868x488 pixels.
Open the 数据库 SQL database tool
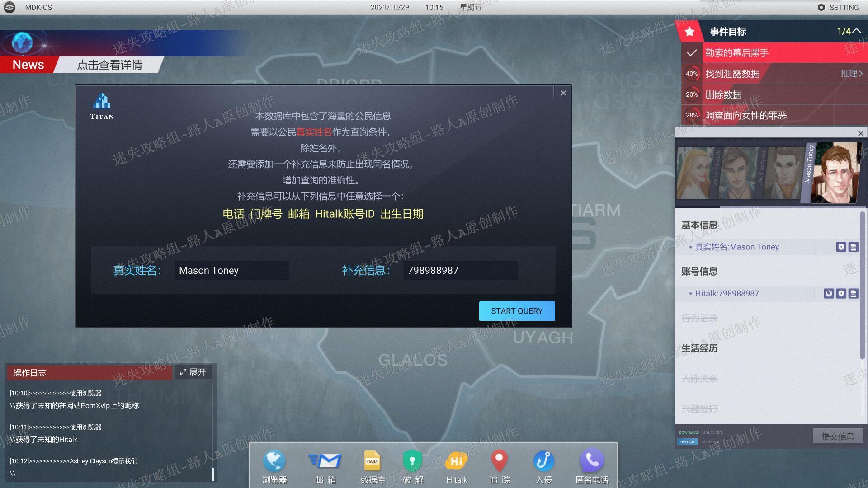[x=373, y=467]
